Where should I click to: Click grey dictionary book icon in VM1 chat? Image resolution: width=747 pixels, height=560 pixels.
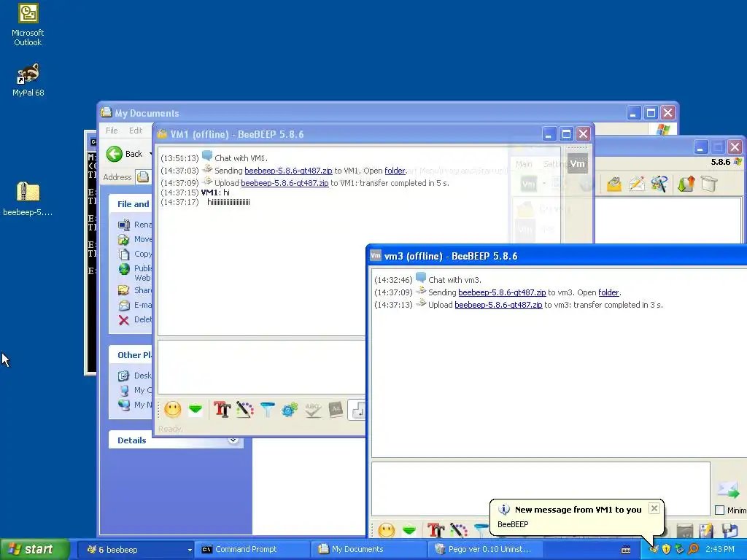click(336, 410)
